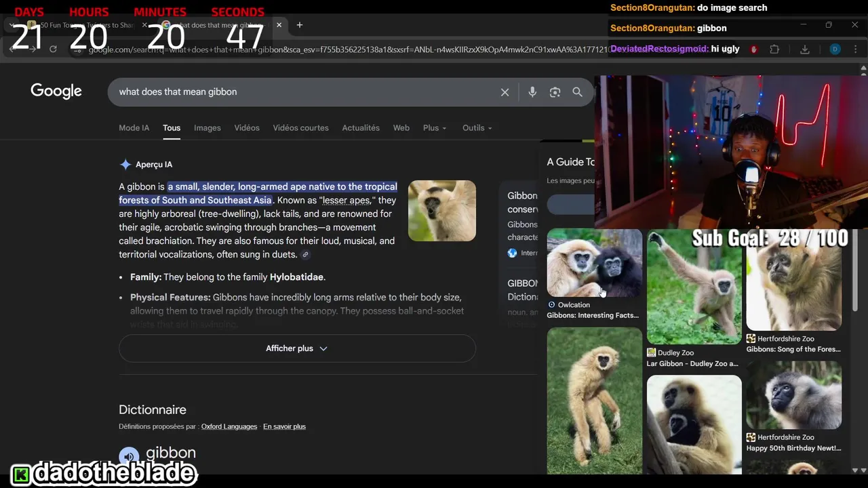Click the 'Dictionnaire' heading

pyautogui.click(x=153, y=410)
